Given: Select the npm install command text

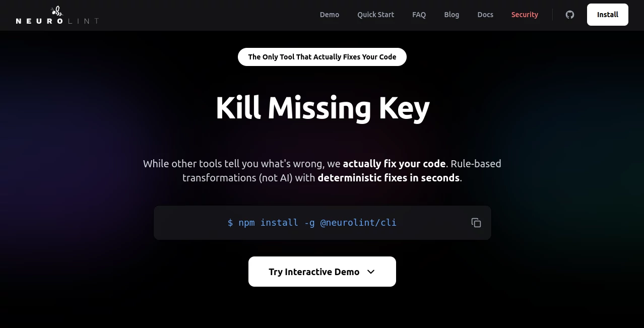Looking at the screenshot, I should 312,222.
